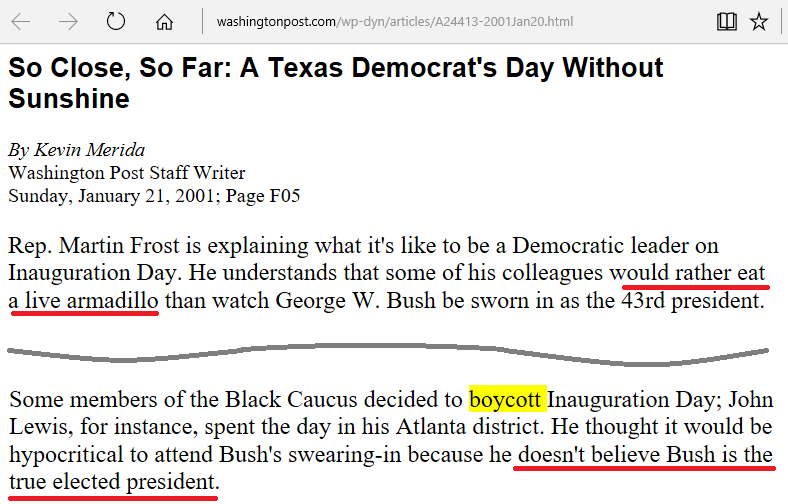Go to the browser home page
788x504 pixels.
click(165, 21)
